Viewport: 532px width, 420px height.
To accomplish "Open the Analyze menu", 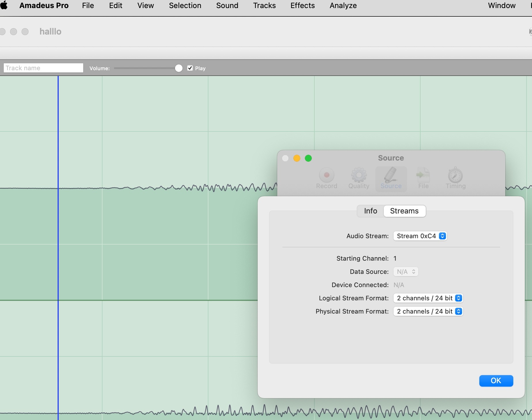I will coord(343,5).
